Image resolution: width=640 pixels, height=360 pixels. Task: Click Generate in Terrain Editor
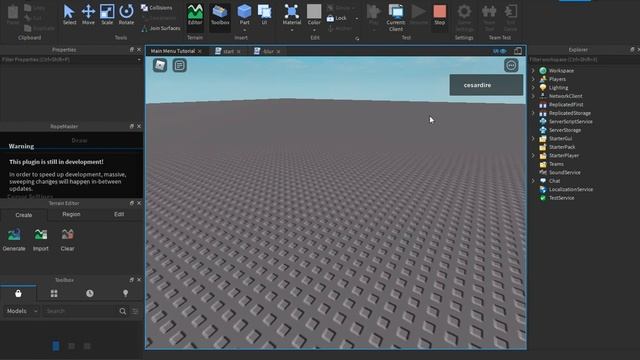[x=14, y=240]
